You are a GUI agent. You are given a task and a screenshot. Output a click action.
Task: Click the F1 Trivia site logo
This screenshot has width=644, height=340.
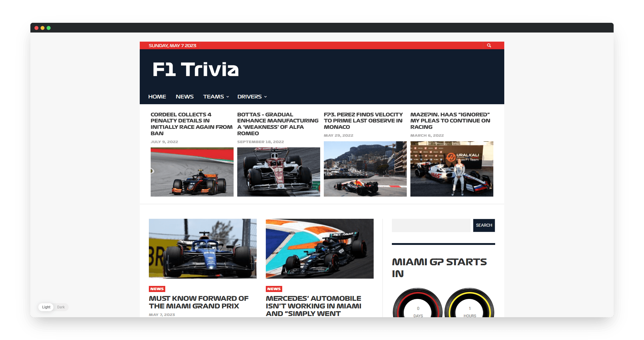(x=196, y=69)
